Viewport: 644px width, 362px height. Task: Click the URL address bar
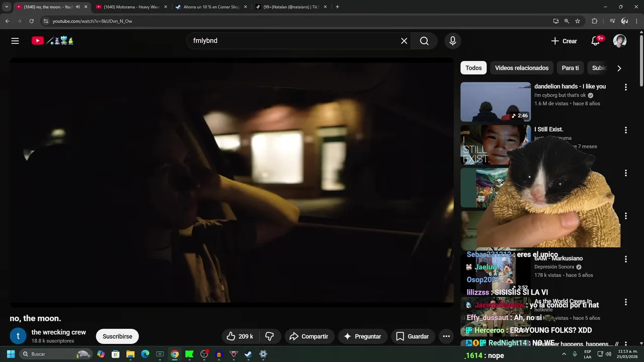point(297,21)
